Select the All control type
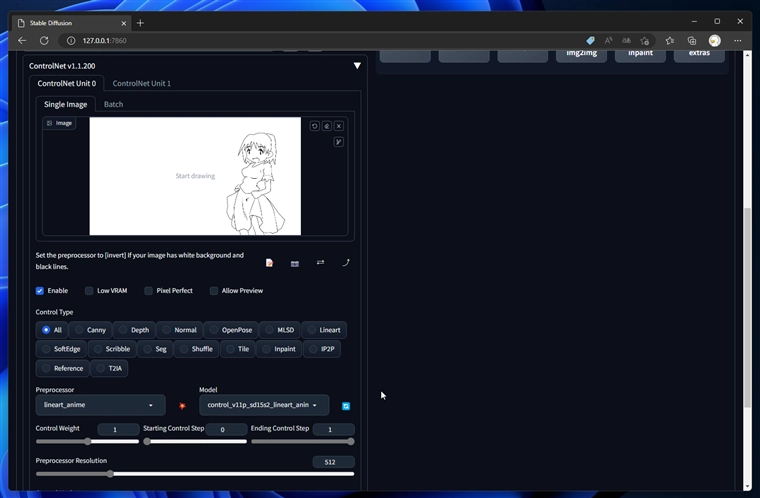This screenshot has height=498, width=760. pos(52,330)
